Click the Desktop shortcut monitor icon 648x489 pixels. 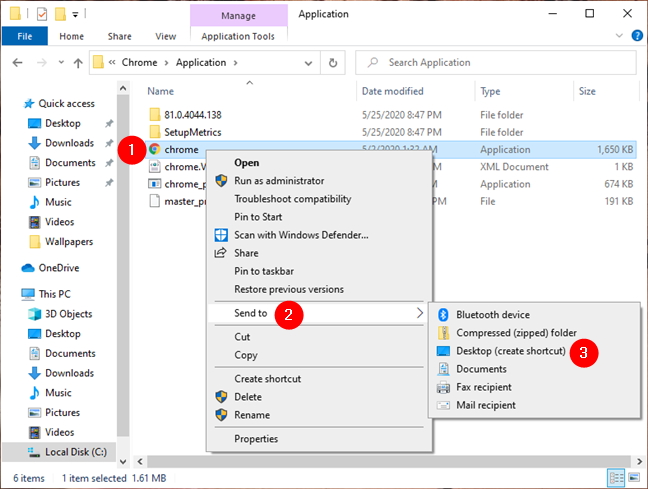click(x=443, y=351)
